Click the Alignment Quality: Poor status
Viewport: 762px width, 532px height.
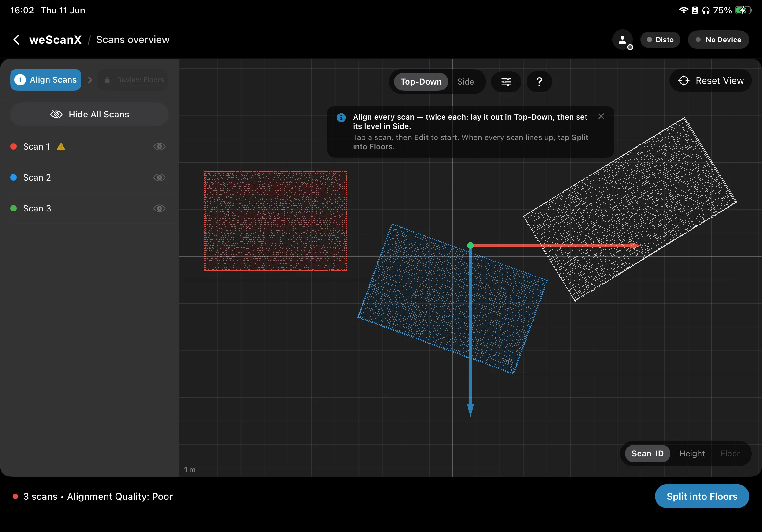pyautogui.click(x=120, y=497)
